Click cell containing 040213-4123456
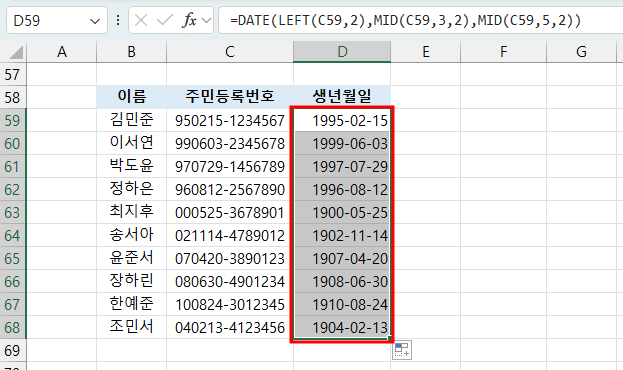 point(230,327)
